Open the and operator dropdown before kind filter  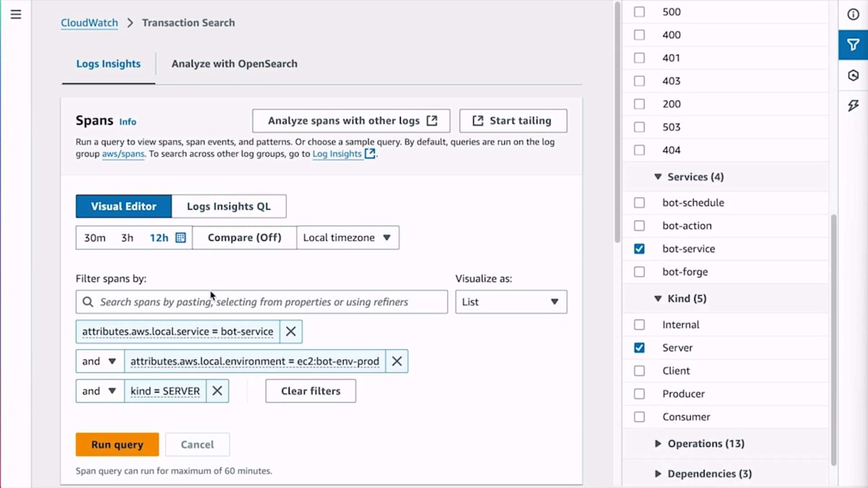pos(100,391)
